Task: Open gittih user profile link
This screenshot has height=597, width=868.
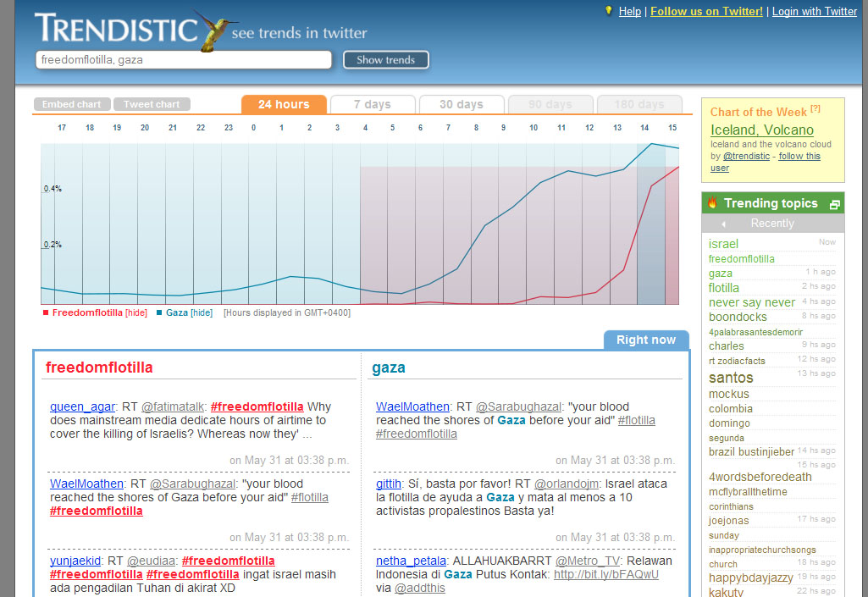Action: point(388,484)
